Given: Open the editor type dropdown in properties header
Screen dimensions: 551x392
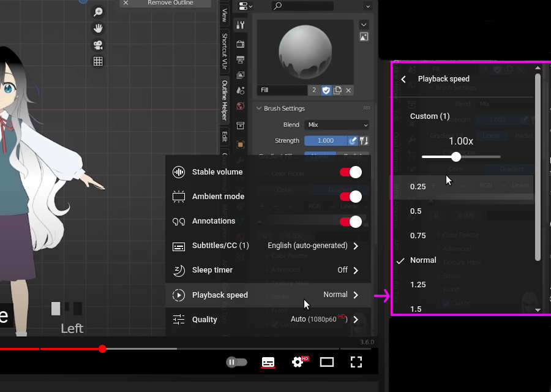Looking at the screenshot, I should click(246, 6).
